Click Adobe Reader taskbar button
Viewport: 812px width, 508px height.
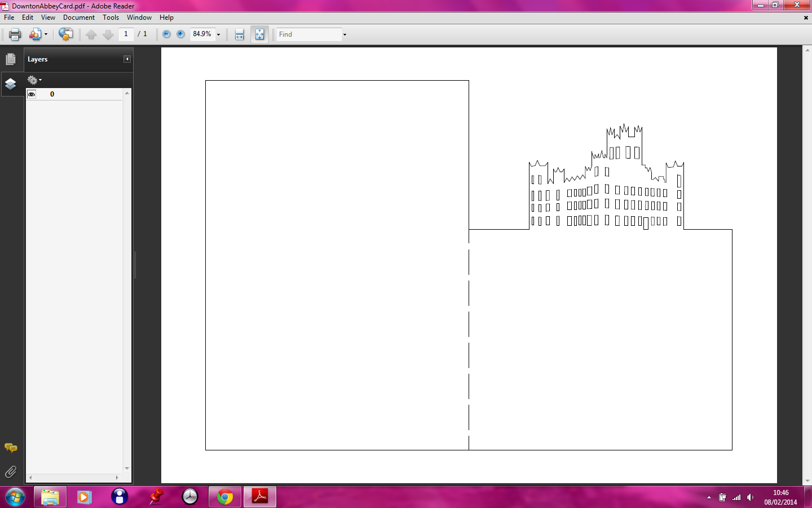pyautogui.click(x=260, y=497)
